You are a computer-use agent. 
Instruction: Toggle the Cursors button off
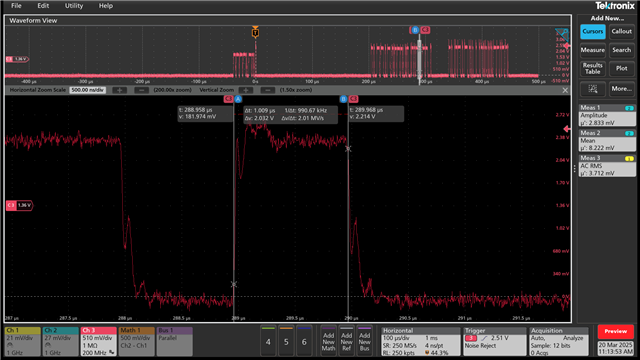tap(593, 31)
